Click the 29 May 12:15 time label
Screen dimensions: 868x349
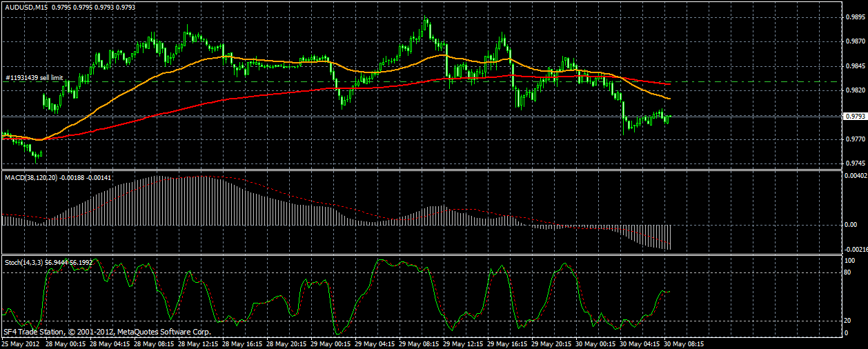462,343
